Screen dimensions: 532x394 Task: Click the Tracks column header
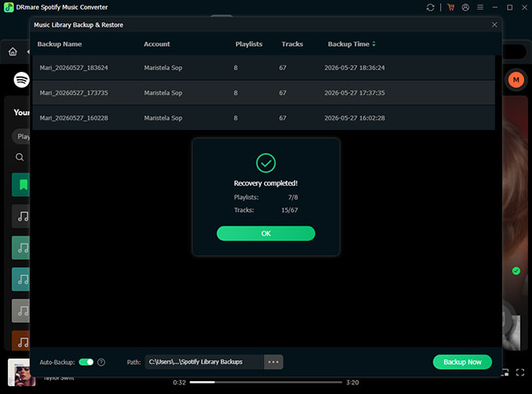click(x=292, y=44)
